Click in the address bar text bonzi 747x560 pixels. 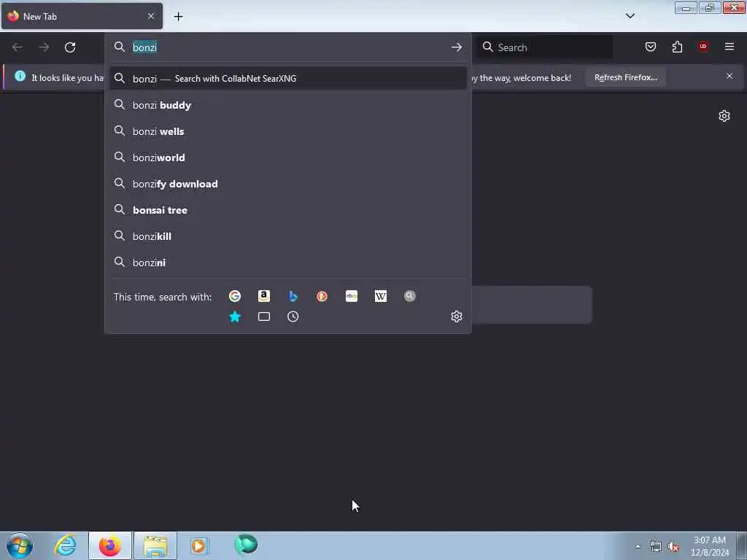(145, 47)
